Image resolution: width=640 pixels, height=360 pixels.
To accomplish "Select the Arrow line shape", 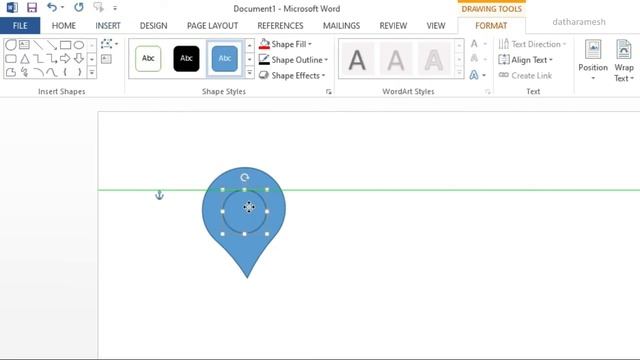I will point(51,44).
